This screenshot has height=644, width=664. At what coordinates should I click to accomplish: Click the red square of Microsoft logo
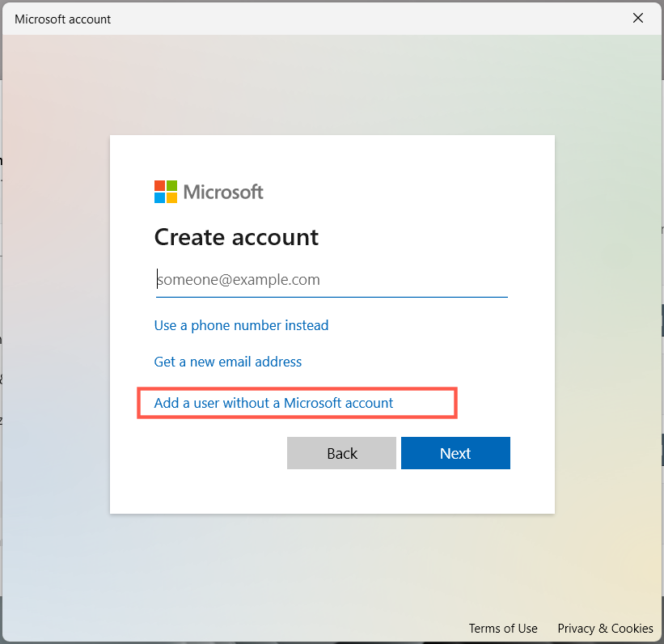[159, 186]
